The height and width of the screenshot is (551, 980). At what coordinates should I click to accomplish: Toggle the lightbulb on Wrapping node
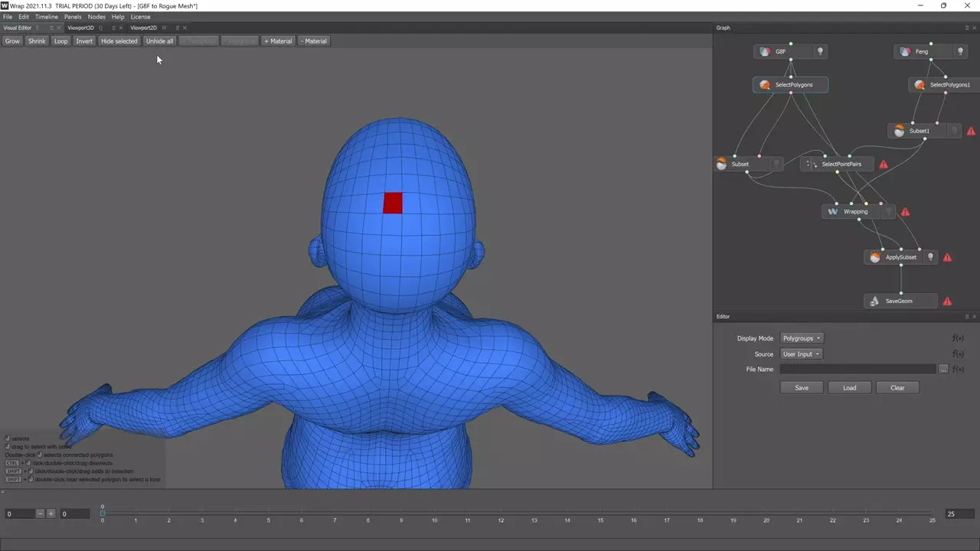[888, 212]
